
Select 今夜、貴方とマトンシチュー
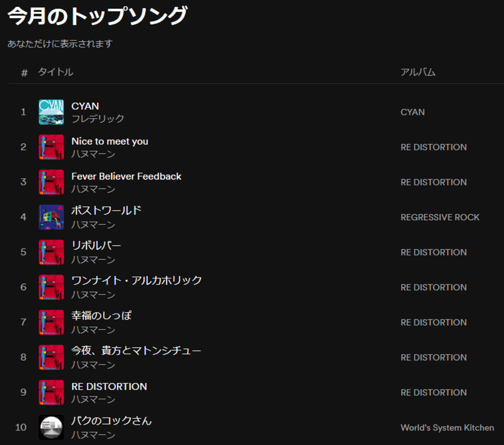click(x=136, y=350)
